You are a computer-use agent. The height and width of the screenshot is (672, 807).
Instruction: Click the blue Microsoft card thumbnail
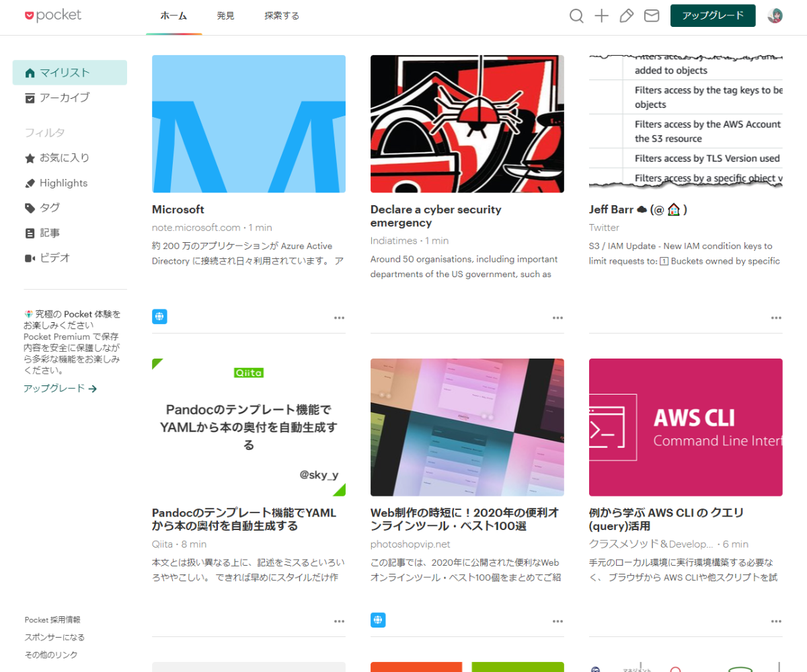249,124
